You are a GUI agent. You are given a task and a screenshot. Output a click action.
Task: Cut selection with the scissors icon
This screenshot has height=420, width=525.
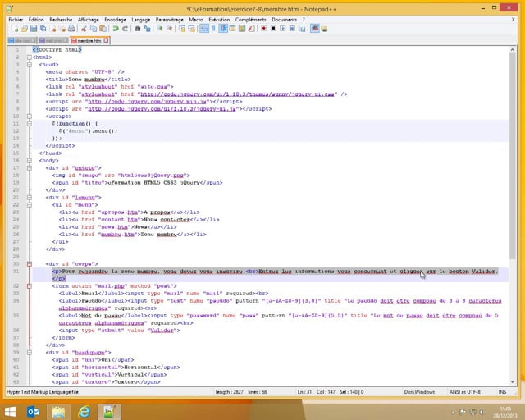point(84,29)
